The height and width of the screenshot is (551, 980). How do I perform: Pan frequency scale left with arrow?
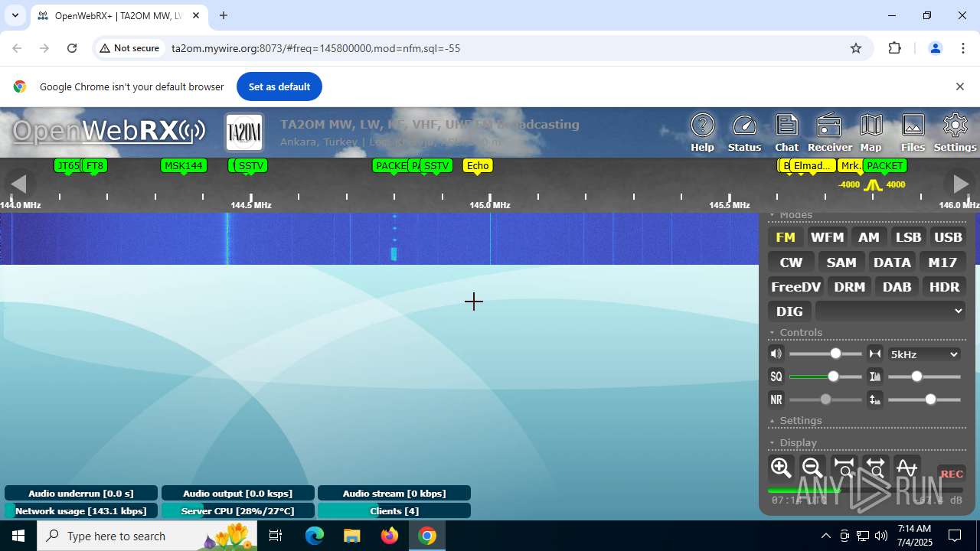[x=18, y=184]
